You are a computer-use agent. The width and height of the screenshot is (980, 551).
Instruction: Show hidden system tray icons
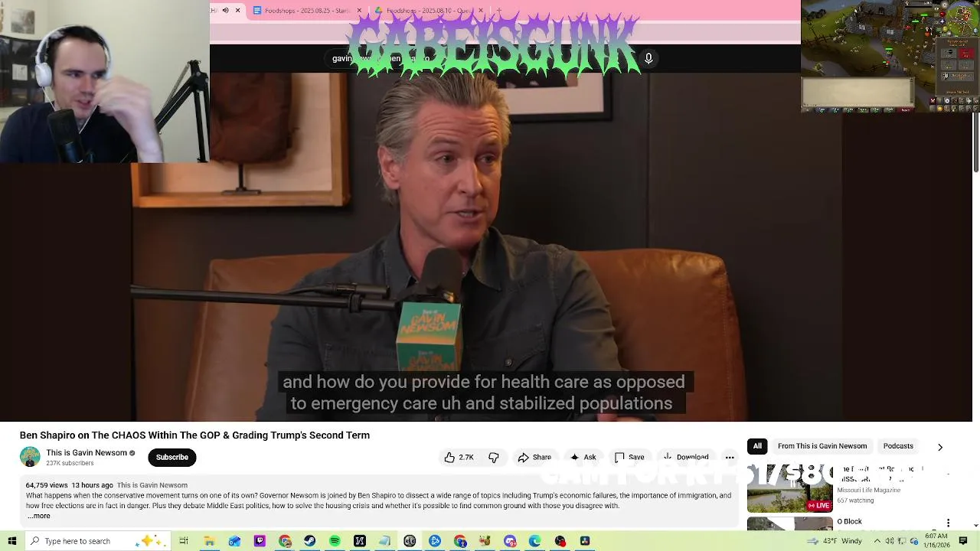pos(877,541)
